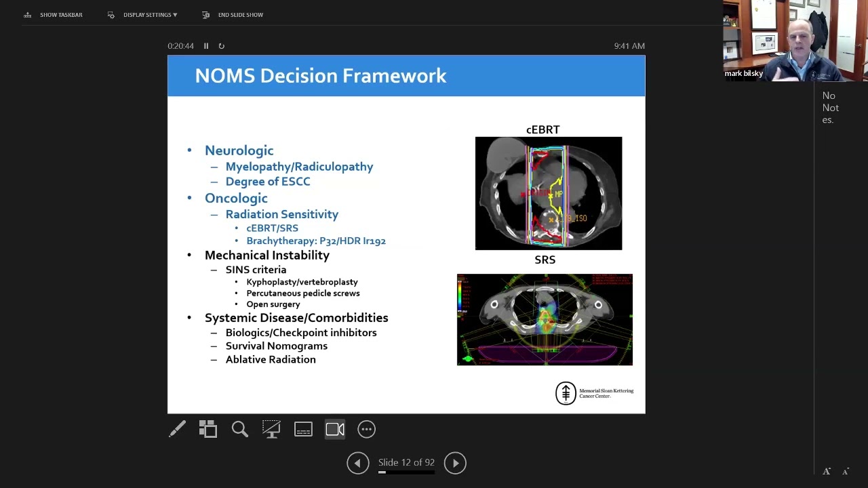868x488 pixels.
Task: Click the NOMS Decision Framework title
Action: pyautogui.click(x=321, y=76)
